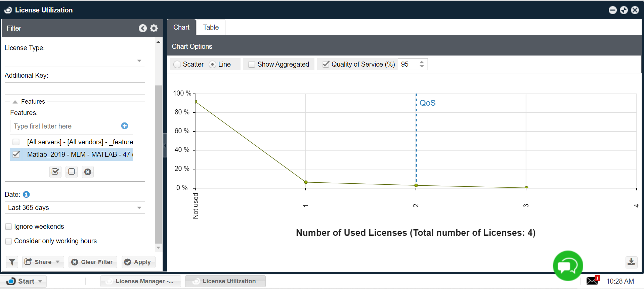Viewport: 644px width, 289px height.
Task: Select the Scatter radio button
Action: pos(177,64)
